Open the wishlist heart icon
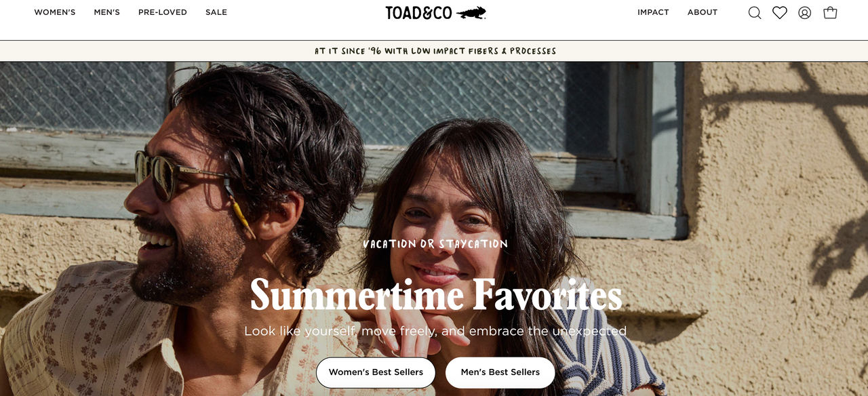Screen dimensions: 868x396 click(x=780, y=12)
